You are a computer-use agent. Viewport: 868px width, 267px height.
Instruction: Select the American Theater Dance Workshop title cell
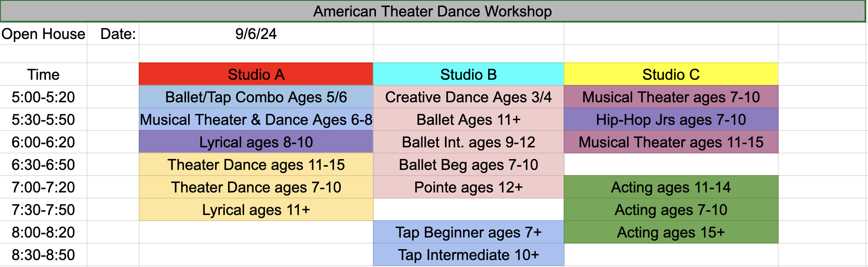pos(433,11)
